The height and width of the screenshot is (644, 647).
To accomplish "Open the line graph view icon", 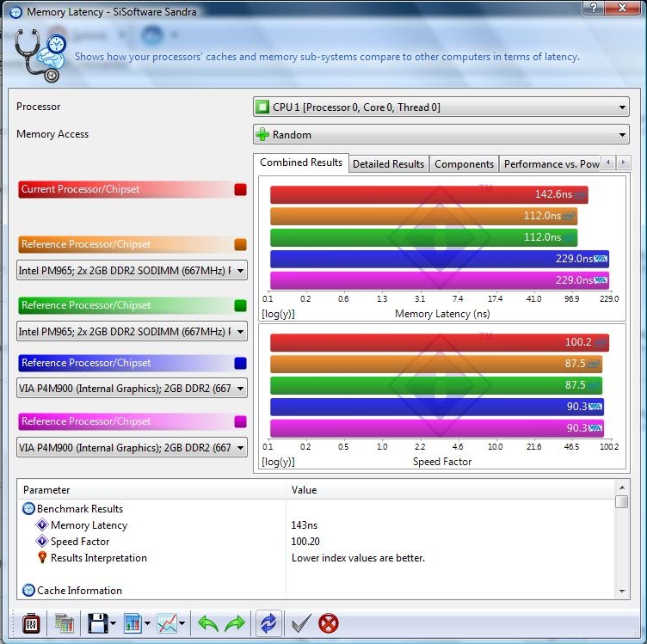I will coord(167,624).
